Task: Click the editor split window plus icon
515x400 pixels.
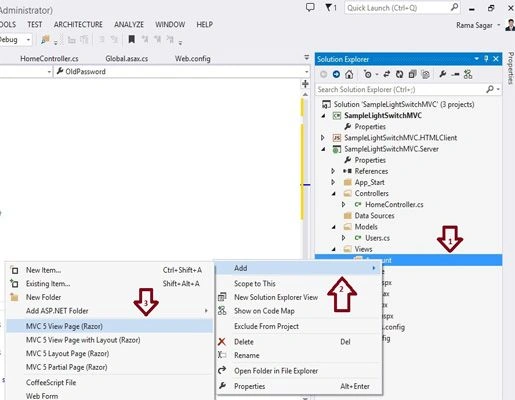Action: click(305, 83)
